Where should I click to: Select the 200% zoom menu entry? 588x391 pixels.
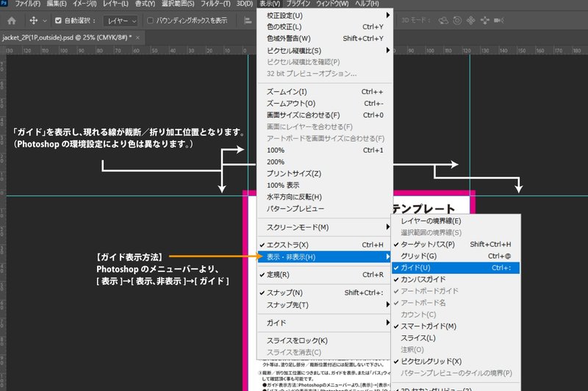[325, 162]
